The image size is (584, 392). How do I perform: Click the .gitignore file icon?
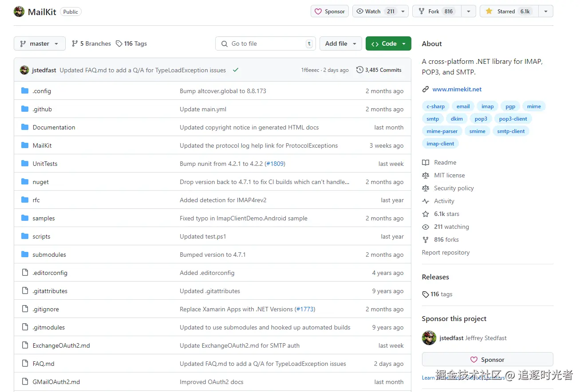[x=25, y=309]
